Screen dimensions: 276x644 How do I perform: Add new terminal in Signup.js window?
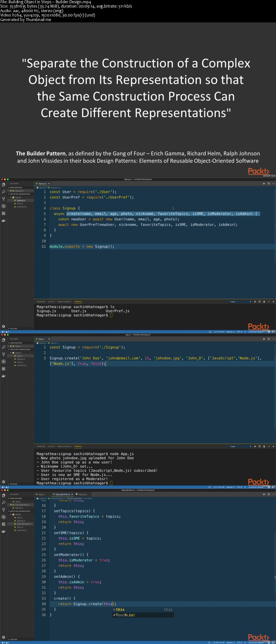coord(255,302)
